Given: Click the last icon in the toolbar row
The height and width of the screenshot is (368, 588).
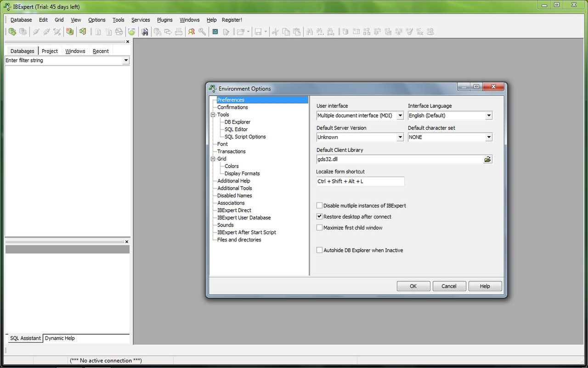Looking at the screenshot, I should click(x=430, y=32).
